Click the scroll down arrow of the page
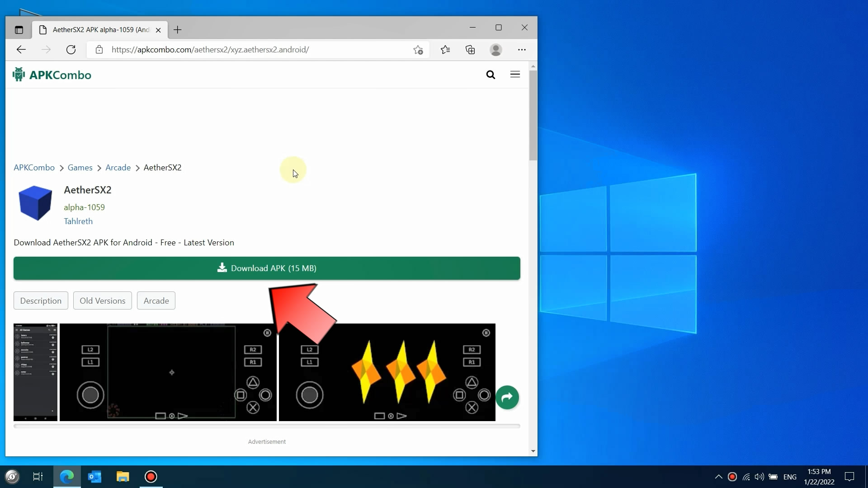The width and height of the screenshot is (868, 488). click(x=533, y=451)
